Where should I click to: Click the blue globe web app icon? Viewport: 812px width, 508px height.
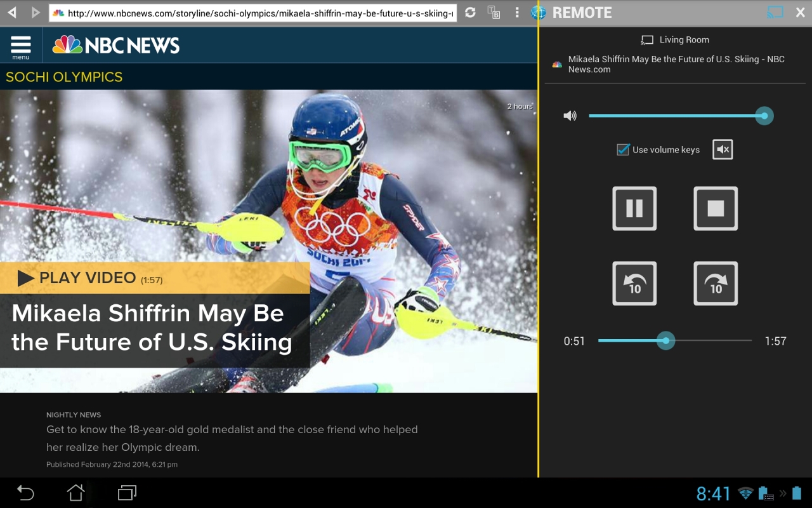539,12
